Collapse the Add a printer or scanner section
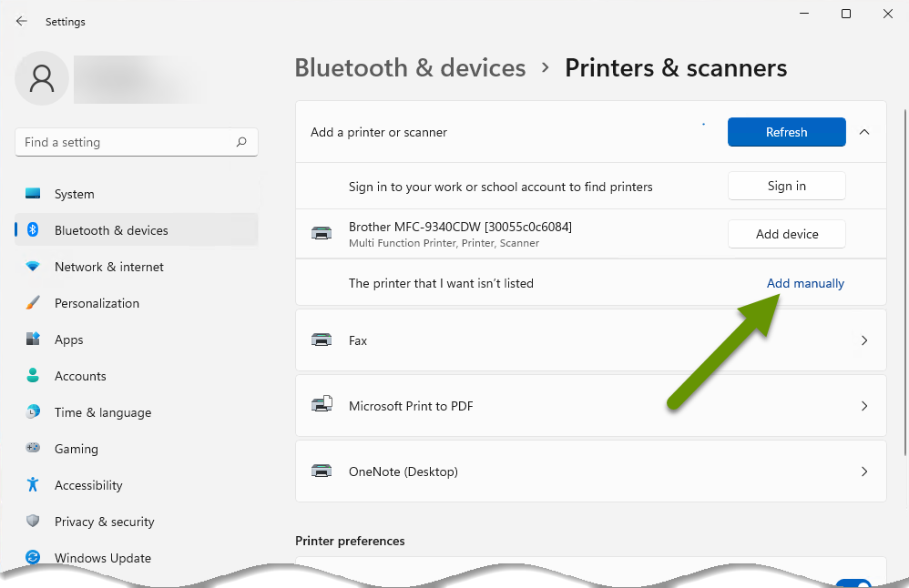This screenshot has height=588, width=909. 864,132
